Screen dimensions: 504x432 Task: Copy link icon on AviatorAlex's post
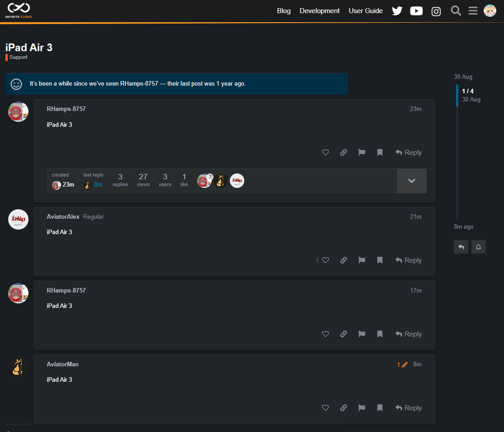coord(343,260)
